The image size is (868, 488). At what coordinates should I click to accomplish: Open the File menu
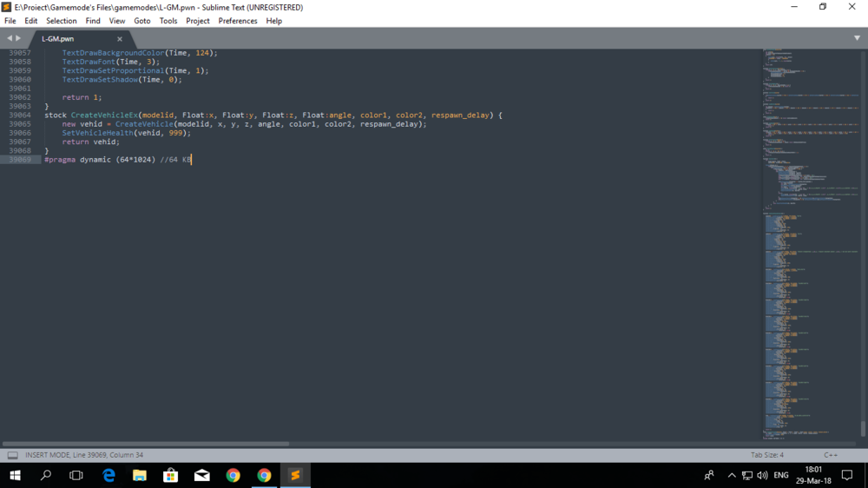10,21
